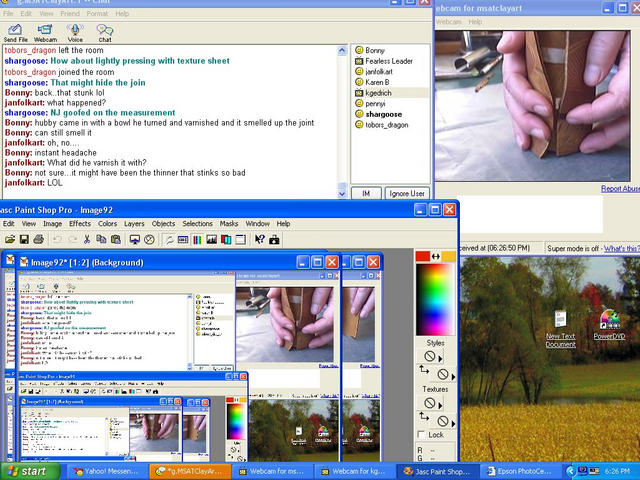This screenshot has height=480, width=640.
Task: Expand hidden system tray icons
Action: click(x=571, y=471)
